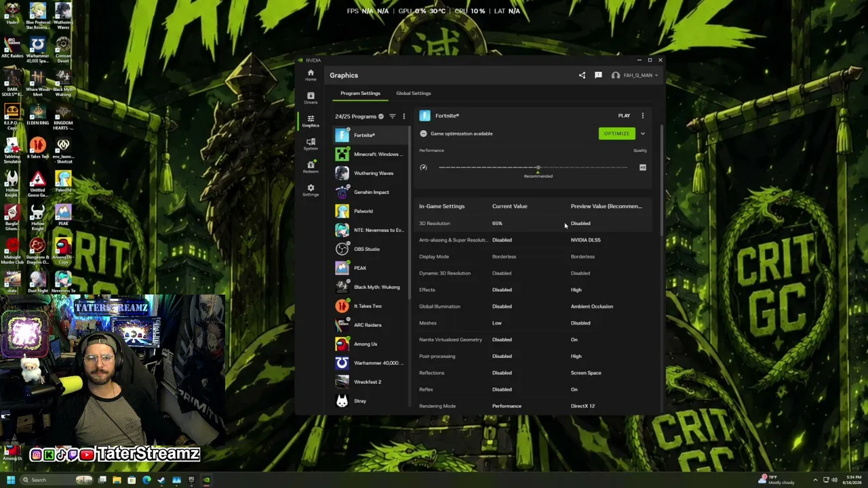Select Wuthering Waves in the program list

coord(371,173)
